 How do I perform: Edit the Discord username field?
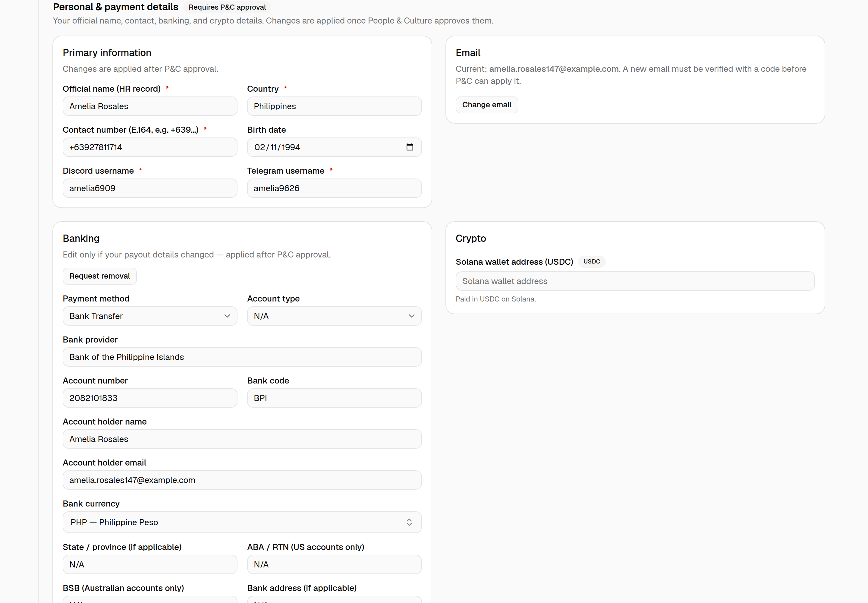(x=150, y=188)
